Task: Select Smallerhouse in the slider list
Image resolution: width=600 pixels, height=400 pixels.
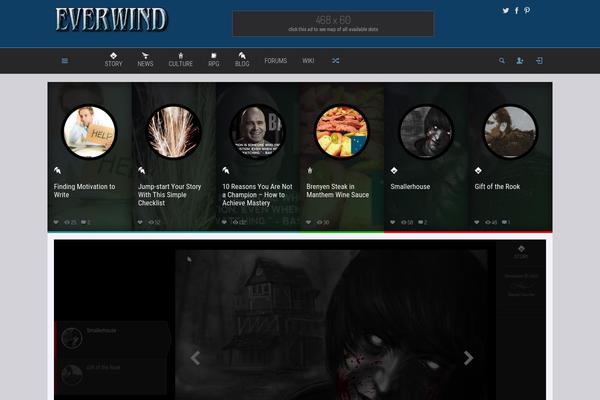Action: tap(112, 338)
